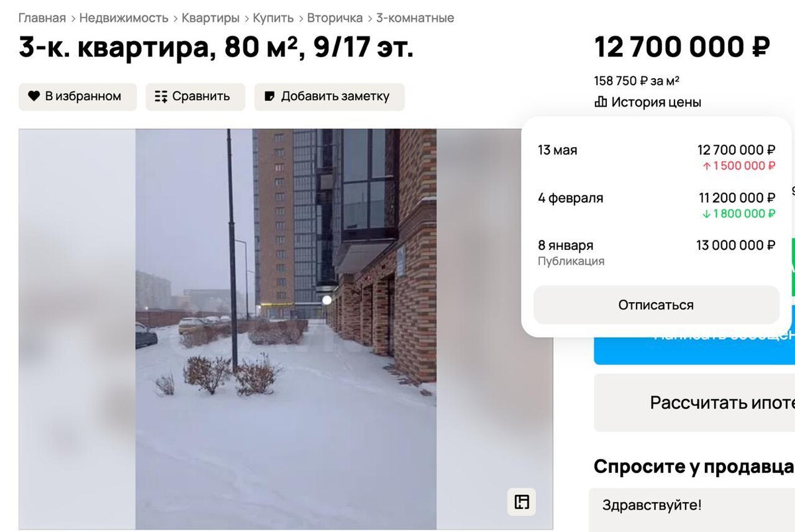
Task: Toggle the В избранном favorite button
Action: tap(78, 97)
